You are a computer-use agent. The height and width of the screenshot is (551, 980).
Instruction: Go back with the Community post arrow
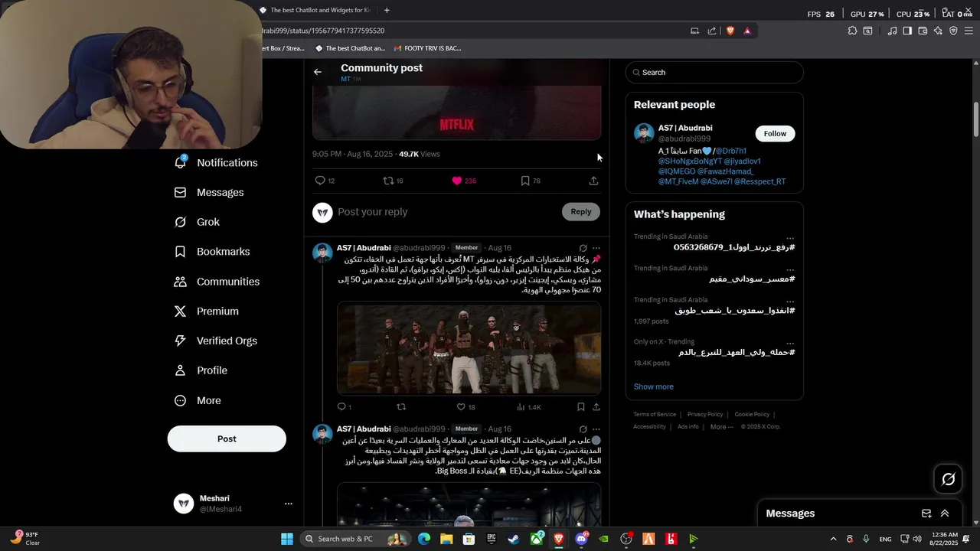(x=318, y=72)
